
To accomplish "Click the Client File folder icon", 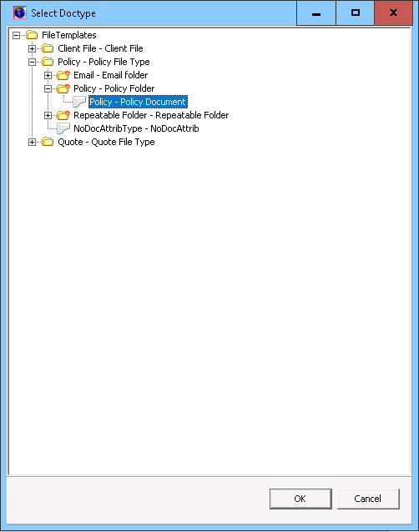I will [48, 48].
